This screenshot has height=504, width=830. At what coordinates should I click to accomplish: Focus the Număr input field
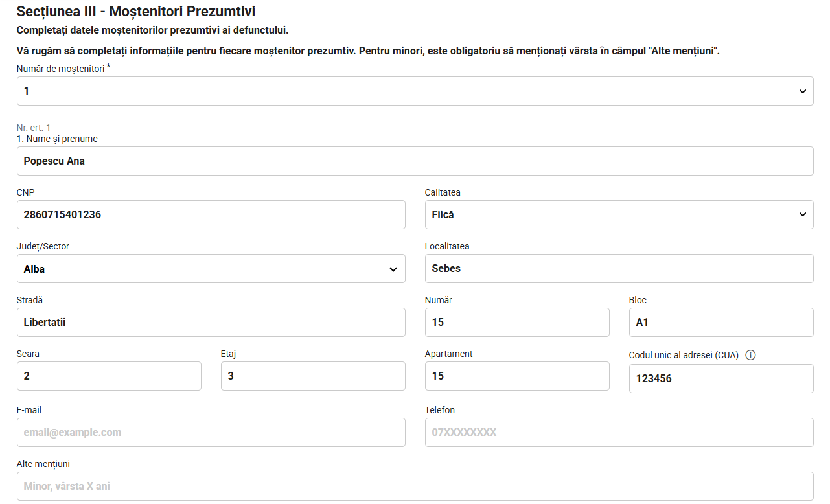pyautogui.click(x=517, y=322)
